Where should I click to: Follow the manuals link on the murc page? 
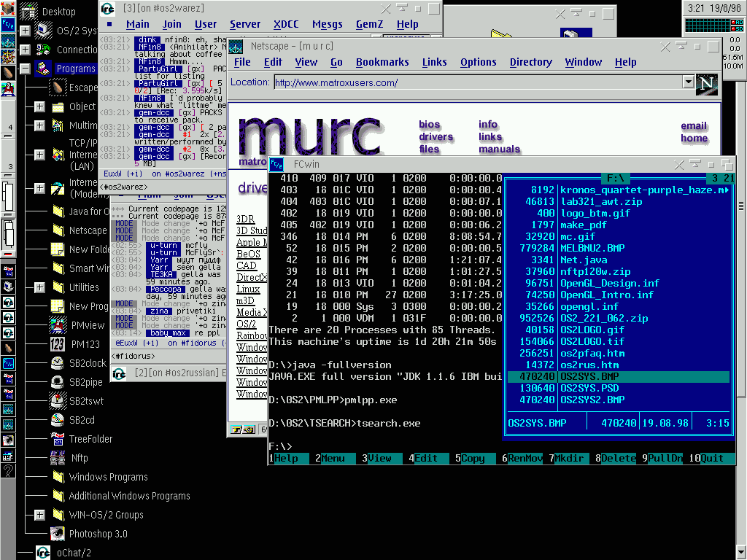coord(499,149)
